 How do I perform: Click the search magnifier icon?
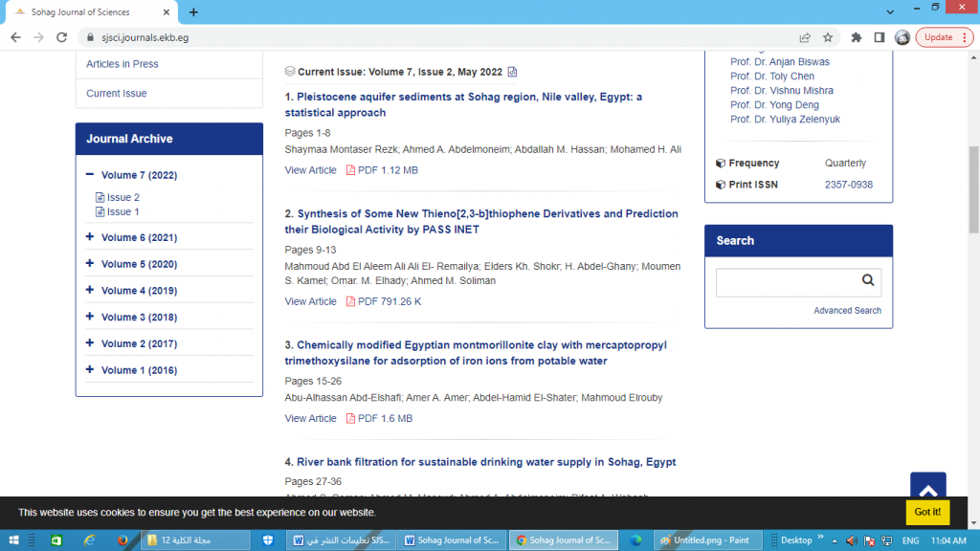867,281
